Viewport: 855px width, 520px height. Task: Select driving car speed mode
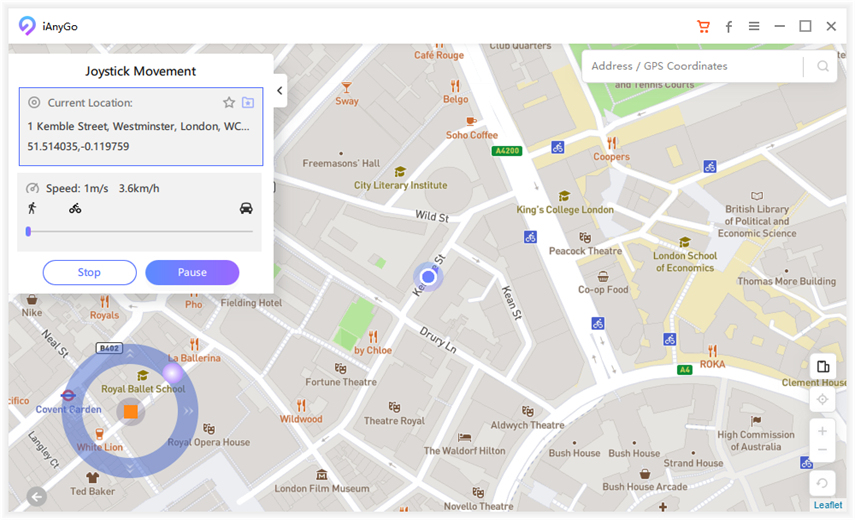coord(246,208)
